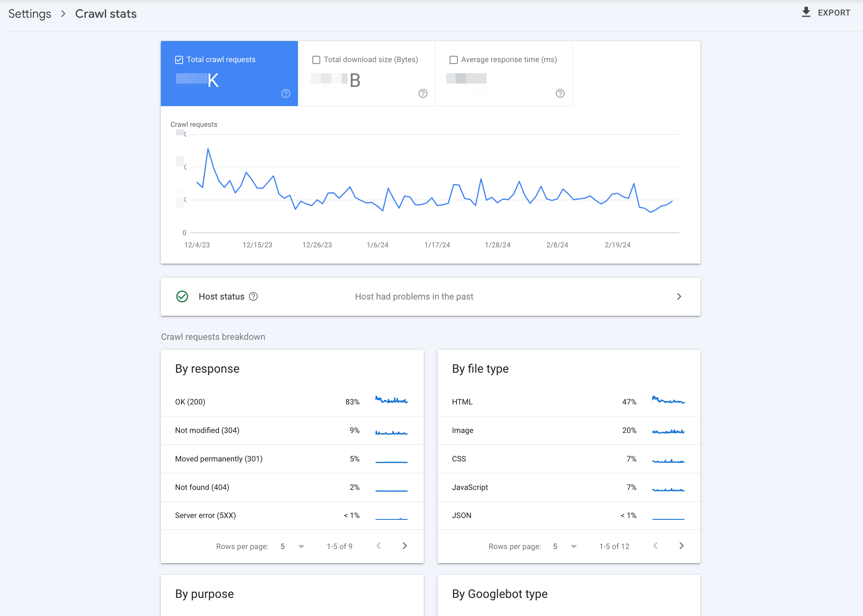Click the Crawl stats breadcrumb title

(x=106, y=14)
